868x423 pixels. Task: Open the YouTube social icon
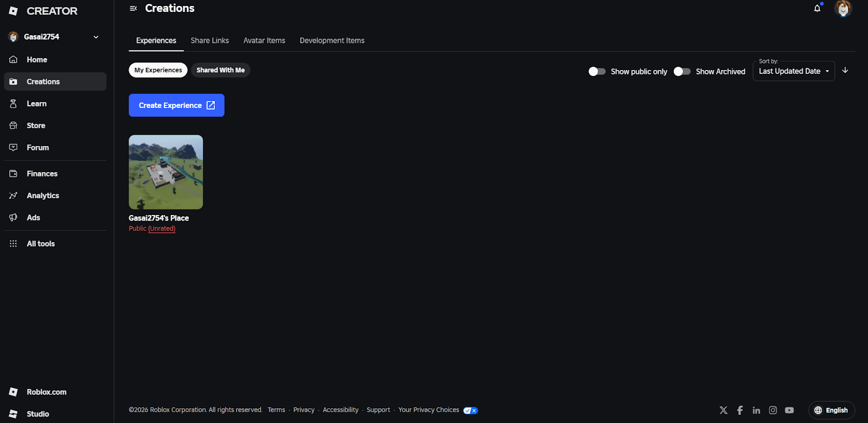coord(789,410)
